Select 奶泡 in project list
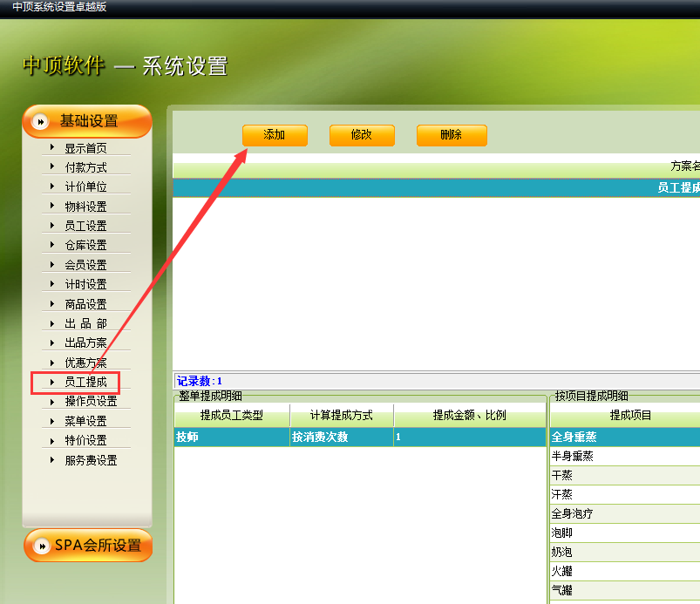 tap(625, 552)
